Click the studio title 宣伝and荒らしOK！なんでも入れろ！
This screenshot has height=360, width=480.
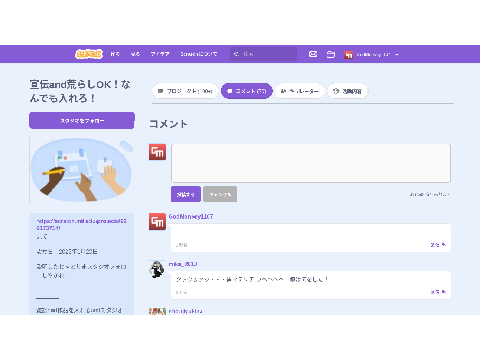(x=80, y=91)
